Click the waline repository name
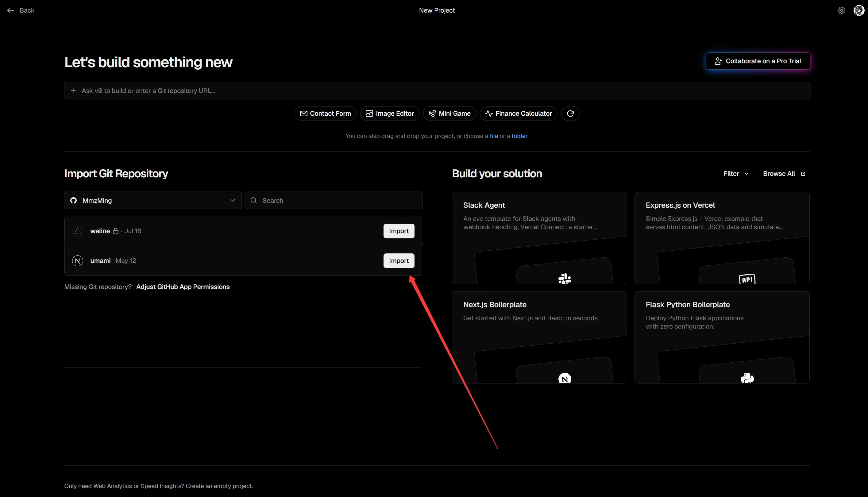 (x=100, y=231)
